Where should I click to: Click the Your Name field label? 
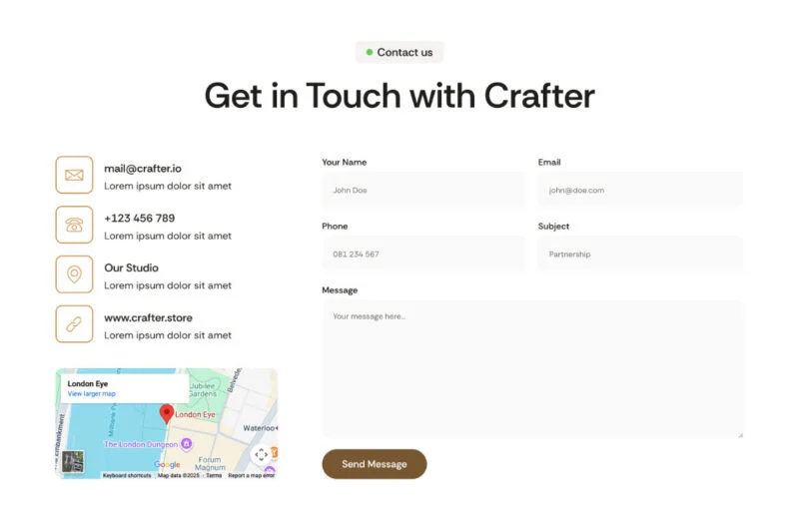click(x=345, y=162)
